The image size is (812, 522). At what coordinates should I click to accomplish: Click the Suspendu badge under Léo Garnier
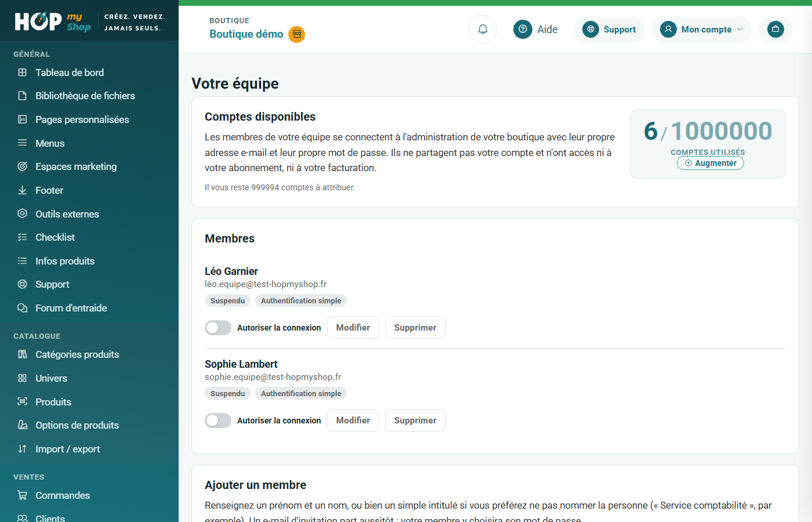[x=228, y=300]
